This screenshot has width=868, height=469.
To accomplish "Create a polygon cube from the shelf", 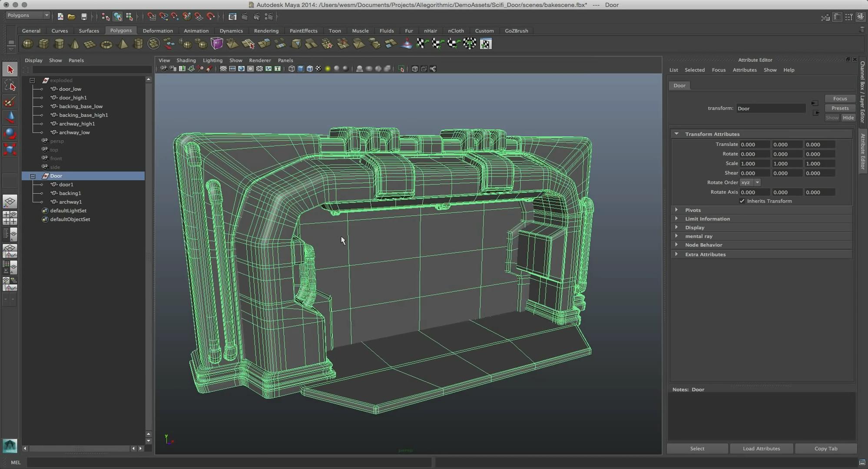I will (43, 44).
